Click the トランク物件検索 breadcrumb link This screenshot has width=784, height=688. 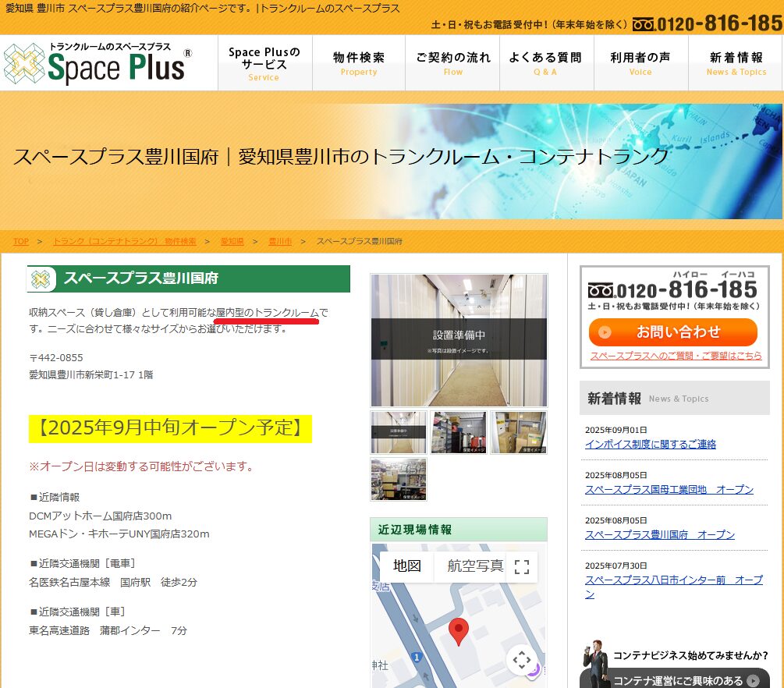[125, 242]
